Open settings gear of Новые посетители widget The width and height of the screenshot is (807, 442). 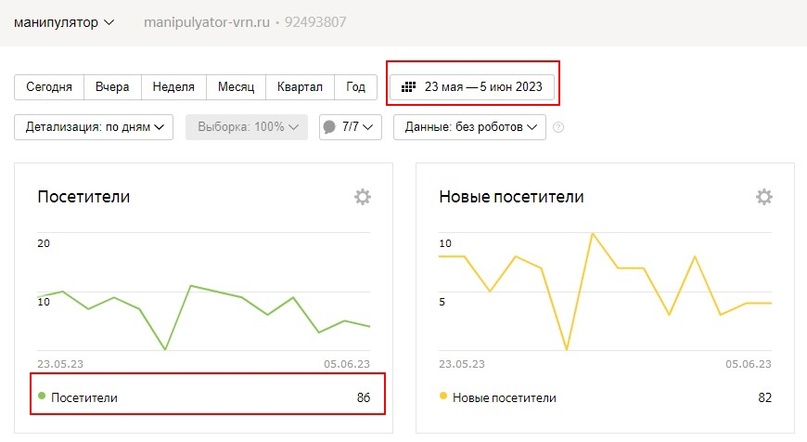coord(764,197)
